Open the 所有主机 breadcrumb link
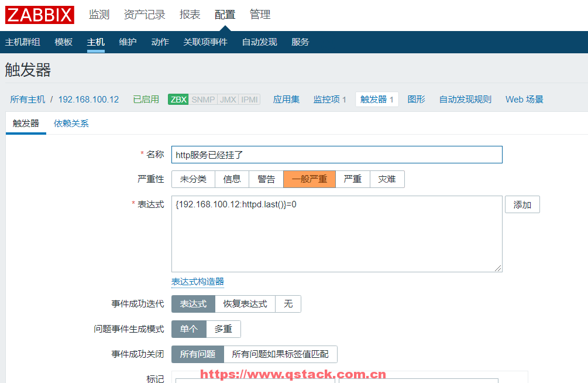Screen dimensions: 588x383 tap(27, 100)
